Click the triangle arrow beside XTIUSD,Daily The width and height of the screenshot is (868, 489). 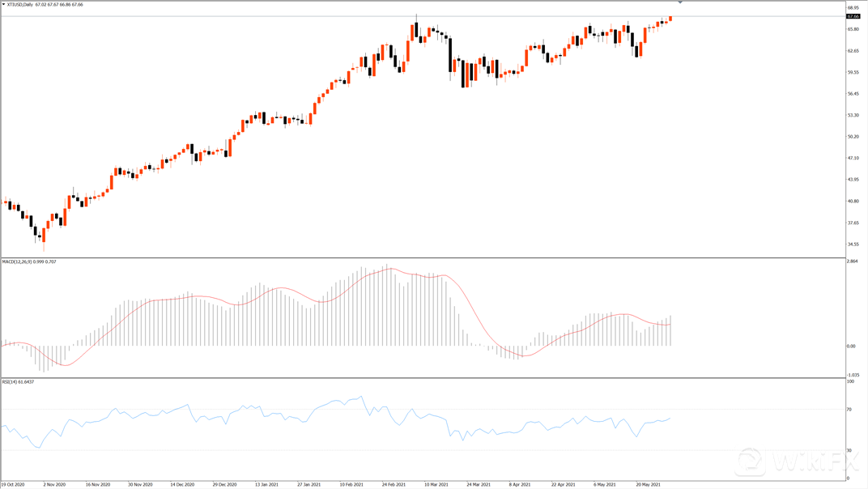click(x=3, y=4)
